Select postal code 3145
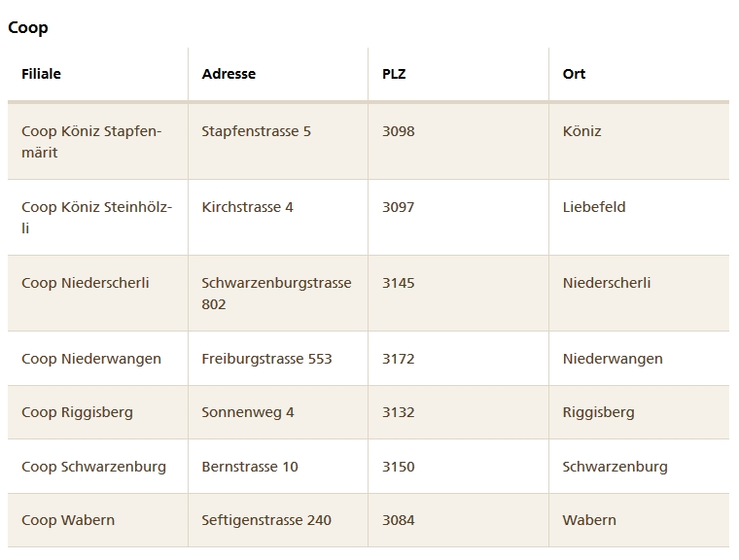 pos(399,283)
